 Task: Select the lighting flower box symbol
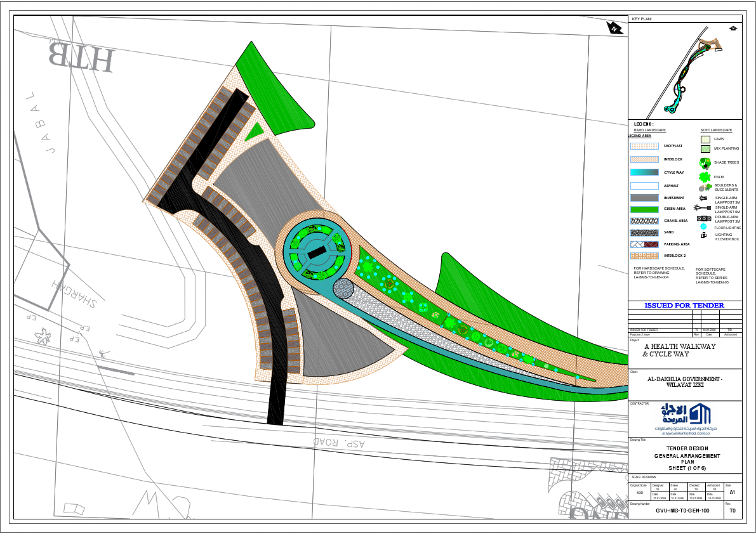703,235
